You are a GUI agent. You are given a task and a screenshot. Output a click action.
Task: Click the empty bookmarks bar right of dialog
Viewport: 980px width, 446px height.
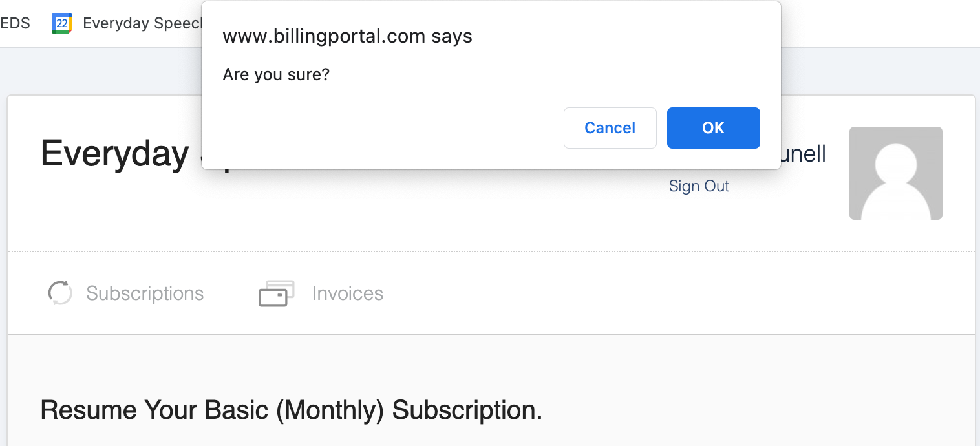click(879, 23)
